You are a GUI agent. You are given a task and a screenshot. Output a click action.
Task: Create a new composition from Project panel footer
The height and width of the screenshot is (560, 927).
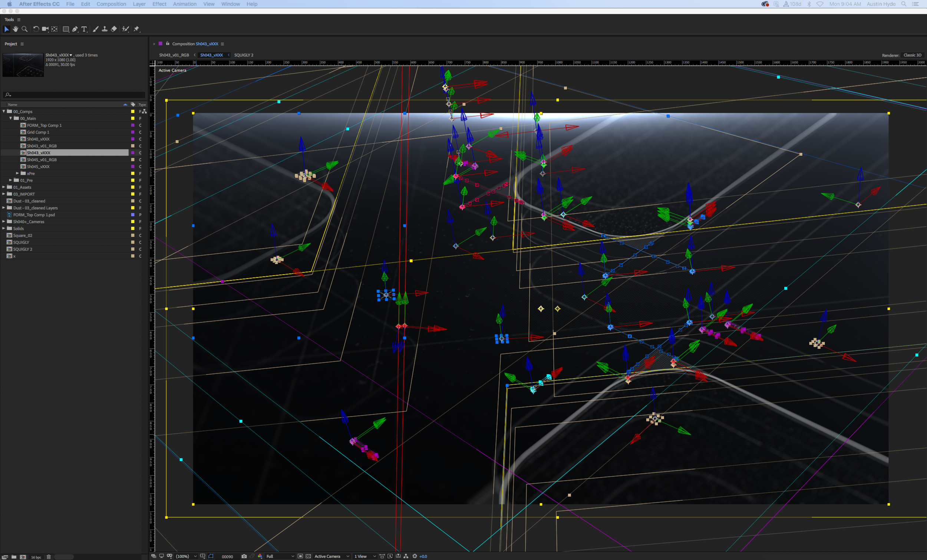(23, 557)
